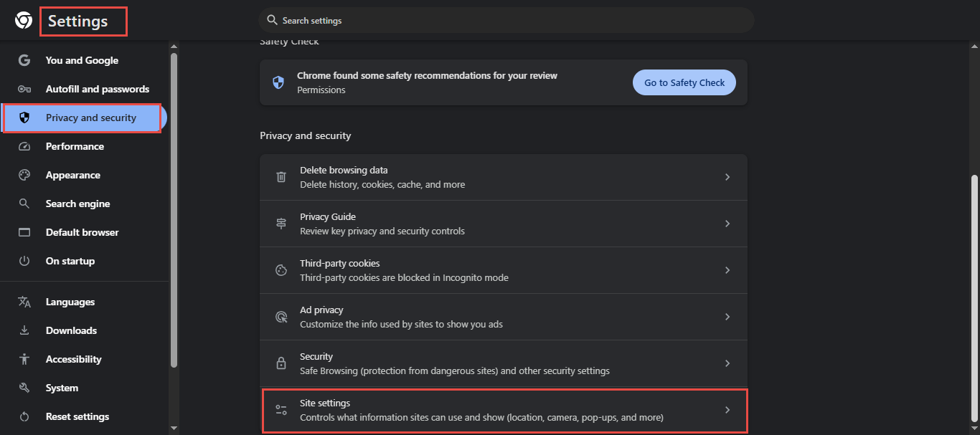The image size is (980, 435).
Task: Focus the Search settings input field
Action: pyautogui.click(x=509, y=21)
